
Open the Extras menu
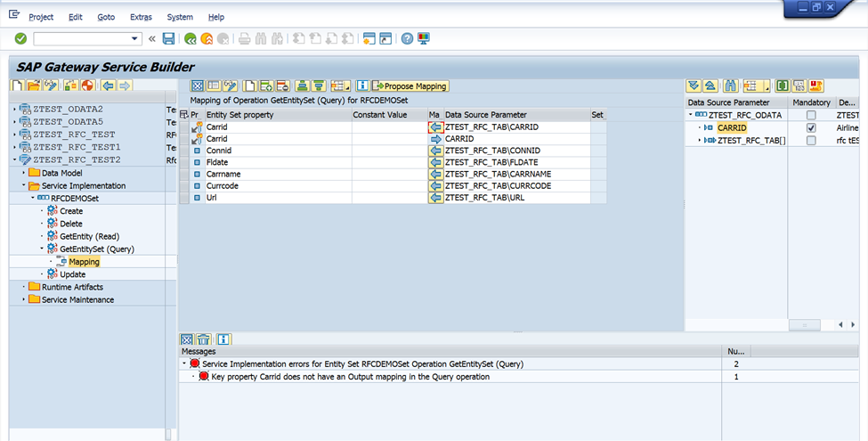coord(142,17)
